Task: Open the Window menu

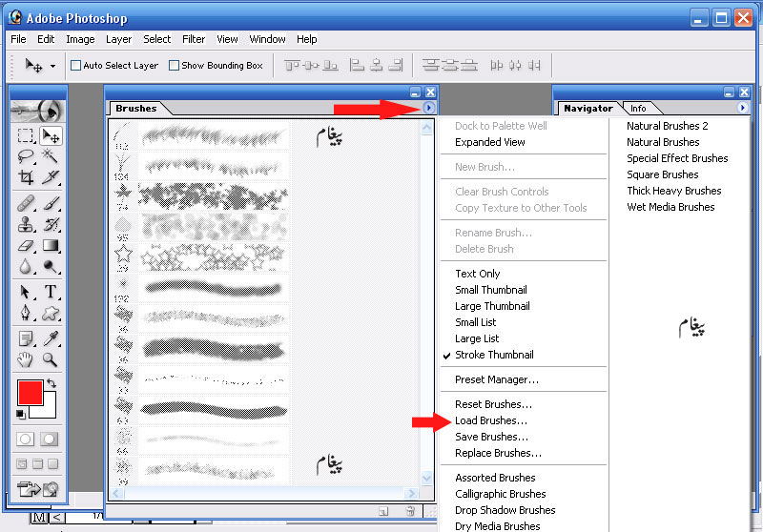Action: pos(267,39)
